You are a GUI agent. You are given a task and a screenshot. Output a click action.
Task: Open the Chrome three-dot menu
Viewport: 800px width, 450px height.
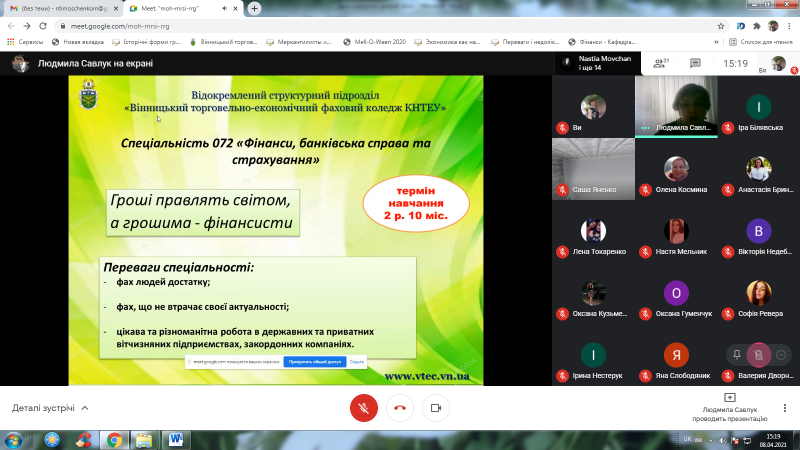[790, 26]
